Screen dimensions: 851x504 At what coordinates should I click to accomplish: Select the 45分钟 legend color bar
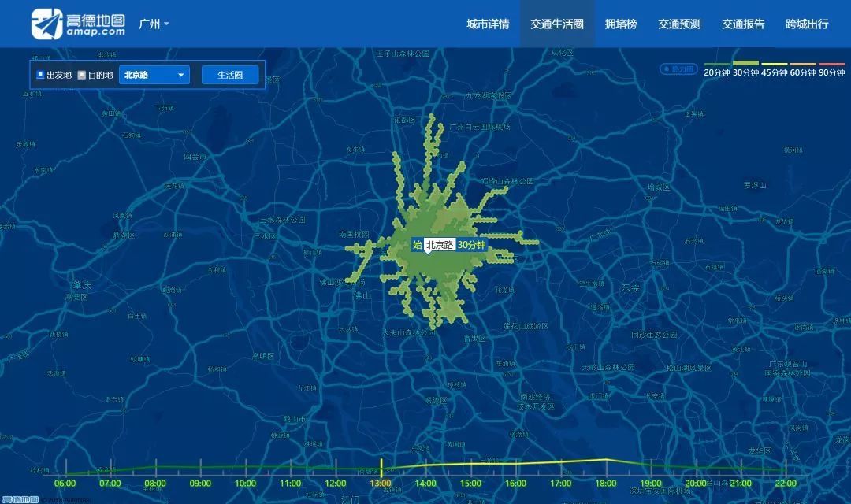click(x=774, y=64)
